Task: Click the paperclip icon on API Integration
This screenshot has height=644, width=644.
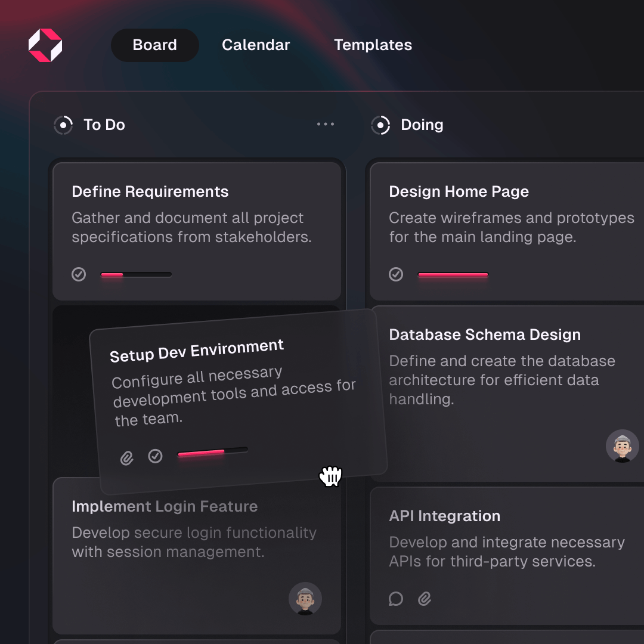Action: click(425, 599)
